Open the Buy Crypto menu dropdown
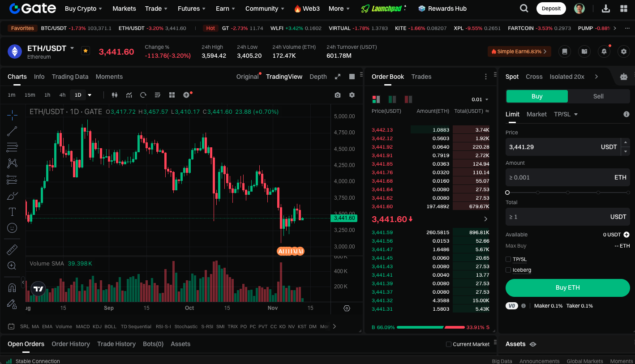635x364 pixels. (83, 9)
